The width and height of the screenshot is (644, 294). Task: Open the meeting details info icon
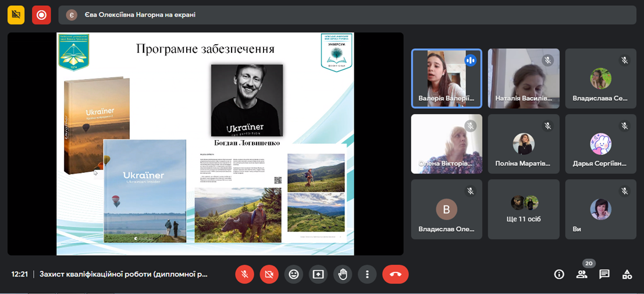click(559, 274)
